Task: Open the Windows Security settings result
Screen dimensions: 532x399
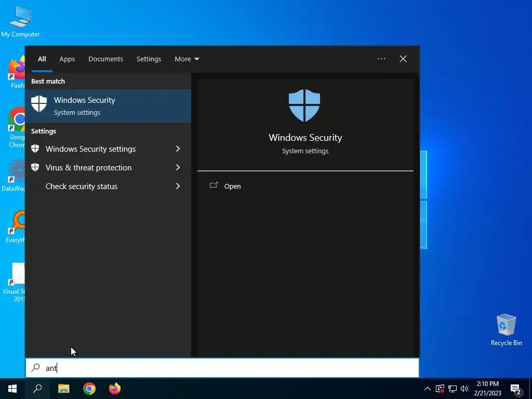Action: click(108, 149)
